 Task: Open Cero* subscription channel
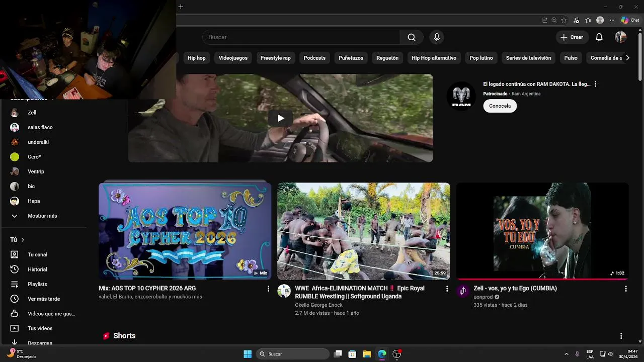pos(43,157)
